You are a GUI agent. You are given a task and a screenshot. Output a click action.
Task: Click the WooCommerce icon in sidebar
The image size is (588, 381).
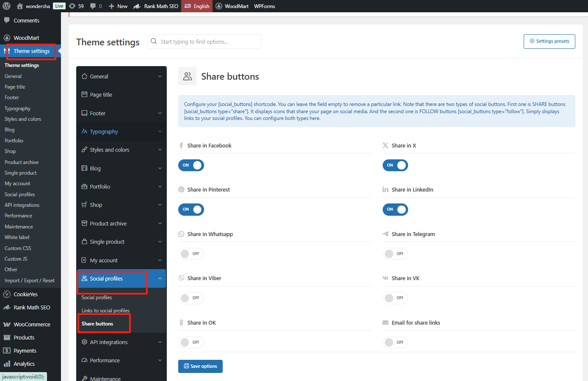(7, 324)
